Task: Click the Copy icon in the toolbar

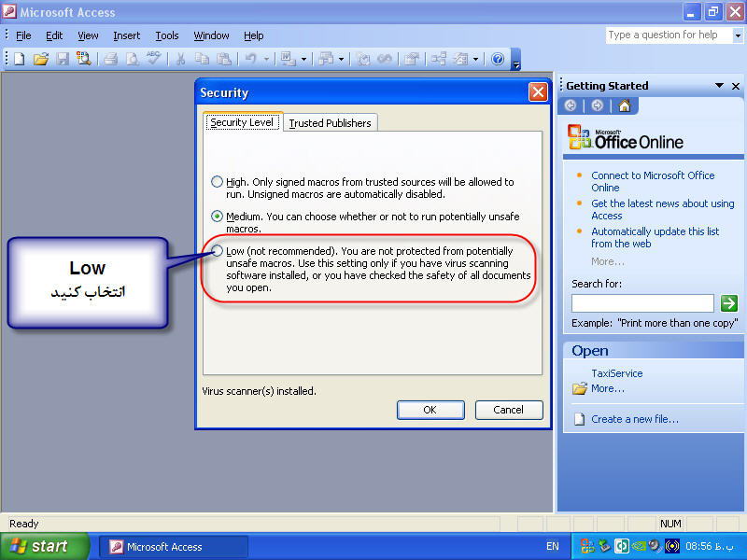Action: pyautogui.click(x=202, y=59)
